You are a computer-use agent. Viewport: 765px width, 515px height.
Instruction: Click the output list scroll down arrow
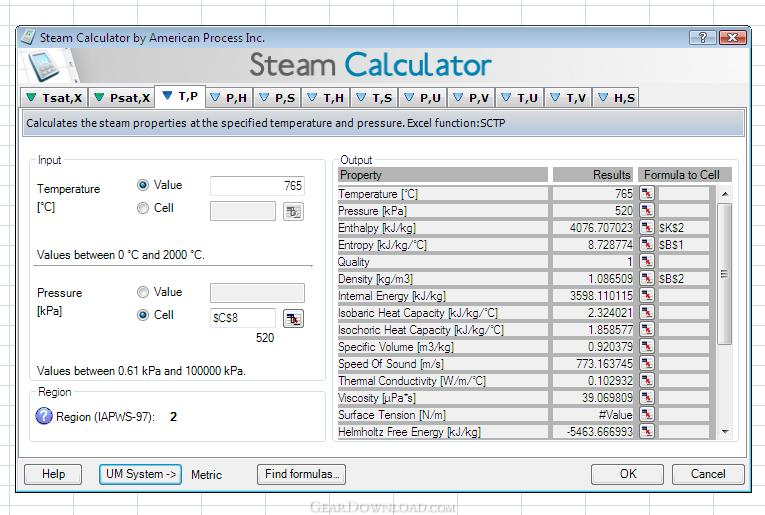tap(725, 432)
